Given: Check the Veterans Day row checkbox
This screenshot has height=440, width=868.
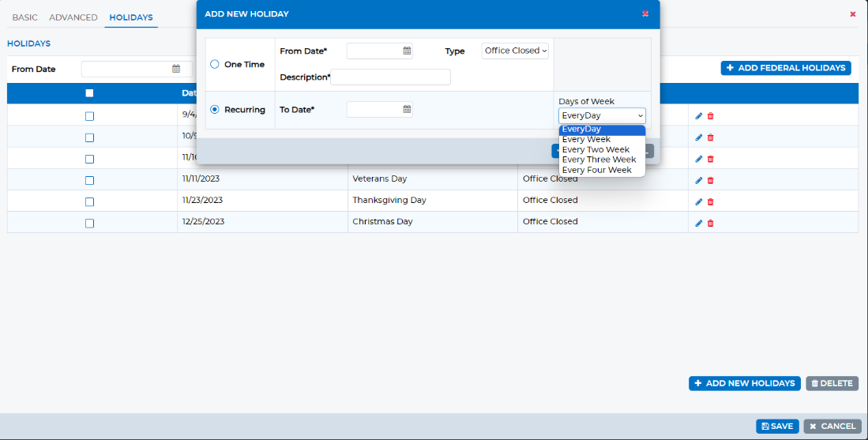Looking at the screenshot, I should tap(90, 180).
